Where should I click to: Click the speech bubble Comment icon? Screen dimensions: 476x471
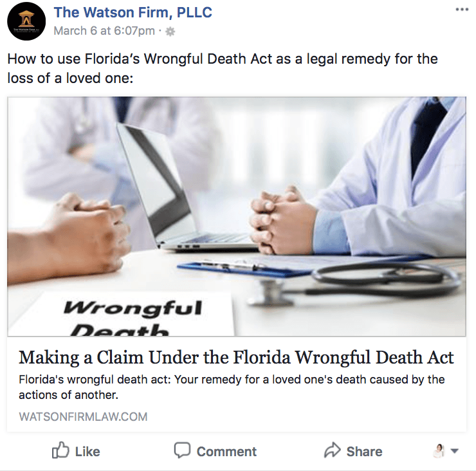(x=182, y=450)
